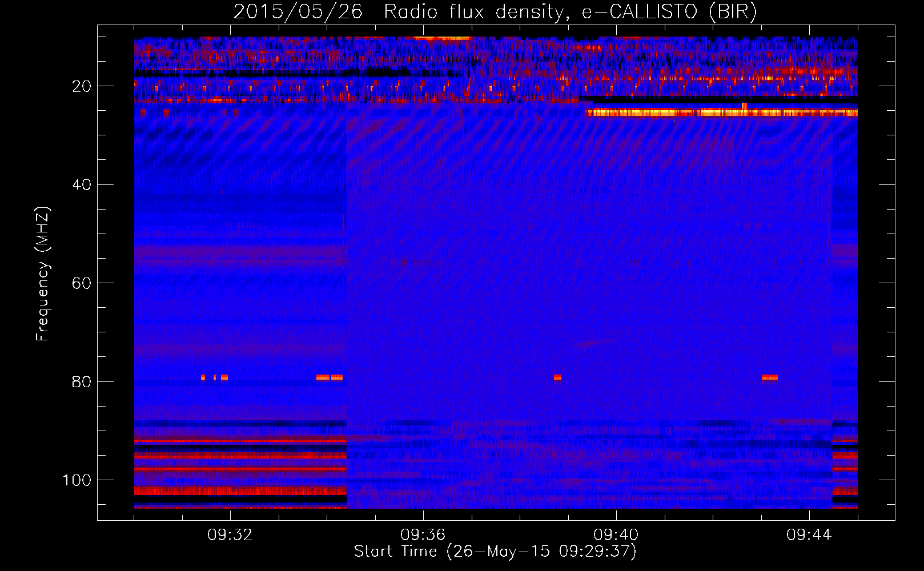Screen dimensions: 924x571
Task: Click the bright yellow emission band near 25 MHz
Action: click(x=721, y=113)
